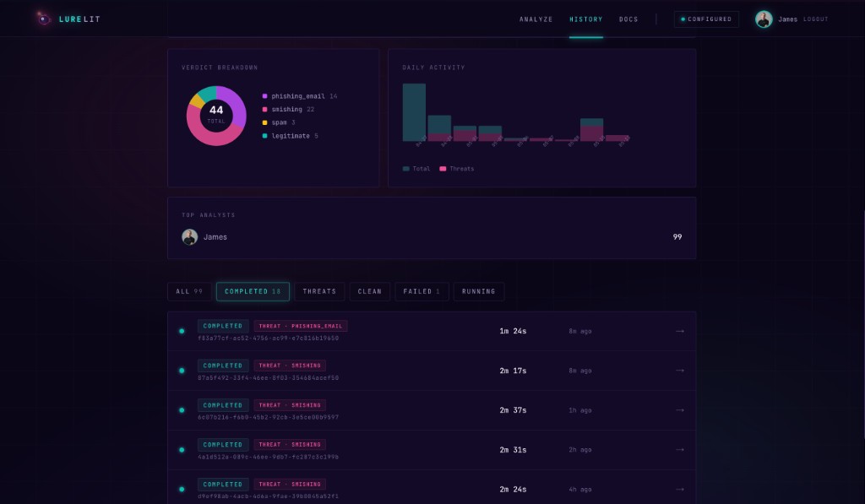The image size is (865, 504).
Task: Click the status dot on the 2m 37s row
Action: click(182, 410)
